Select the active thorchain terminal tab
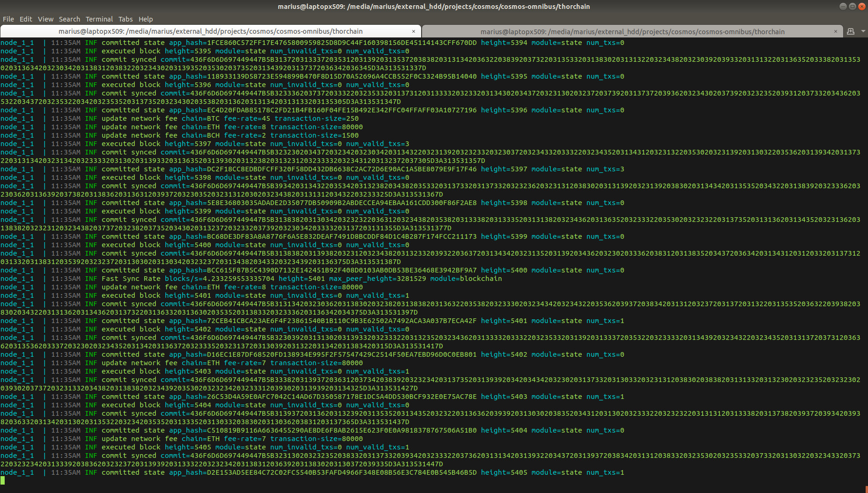Screen dimensions: 868x493 [210, 31]
